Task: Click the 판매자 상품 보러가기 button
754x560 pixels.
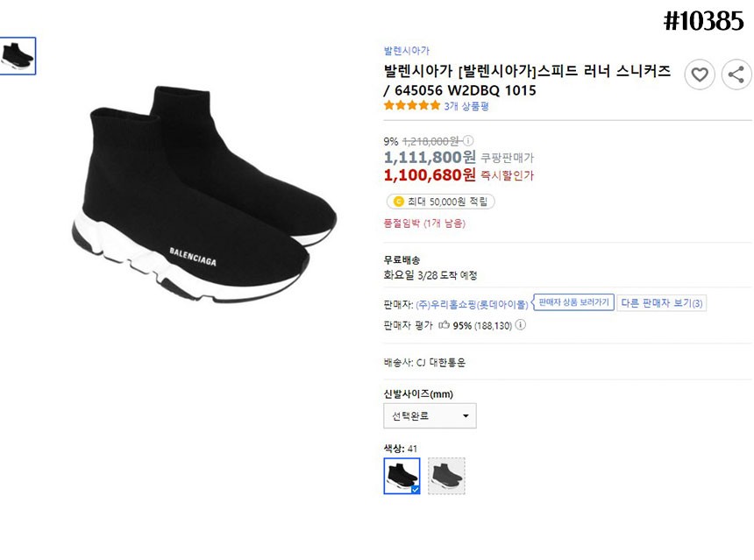Action: [x=573, y=302]
